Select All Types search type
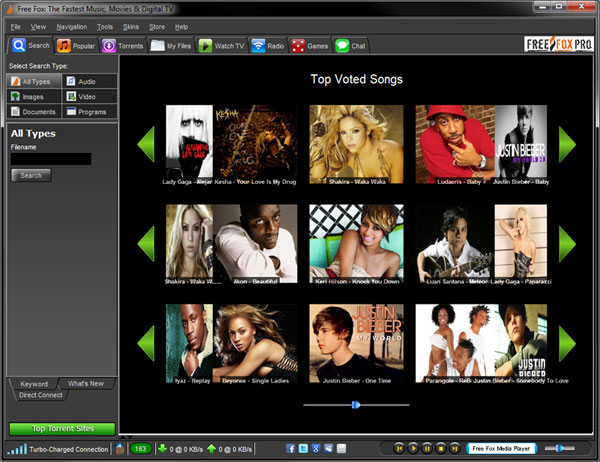Viewport: 600px width, 462px height. click(34, 82)
